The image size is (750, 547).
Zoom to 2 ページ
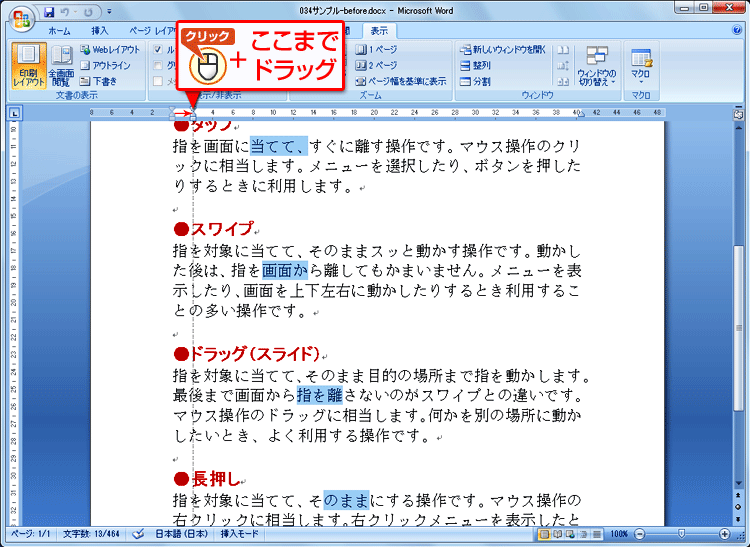pos(376,65)
